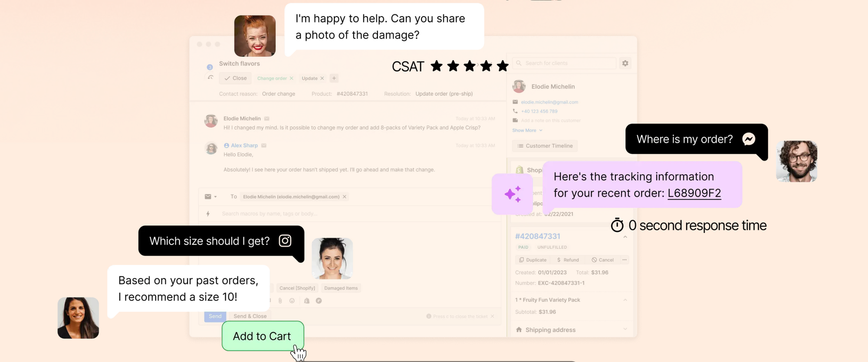Click the stopwatch icon by response time
The width and height of the screenshot is (868, 362).
(617, 225)
